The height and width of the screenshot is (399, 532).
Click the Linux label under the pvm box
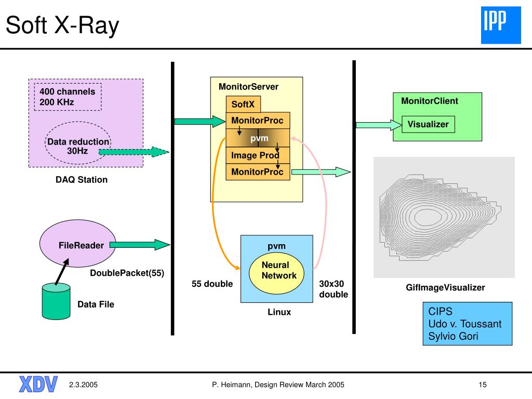[x=279, y=312]
